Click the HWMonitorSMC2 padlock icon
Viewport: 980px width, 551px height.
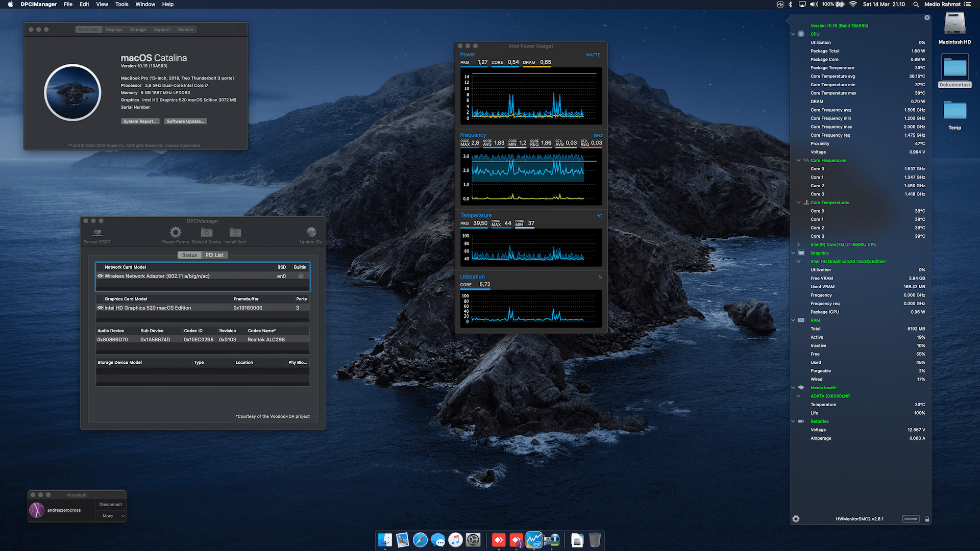pos(927,519)
